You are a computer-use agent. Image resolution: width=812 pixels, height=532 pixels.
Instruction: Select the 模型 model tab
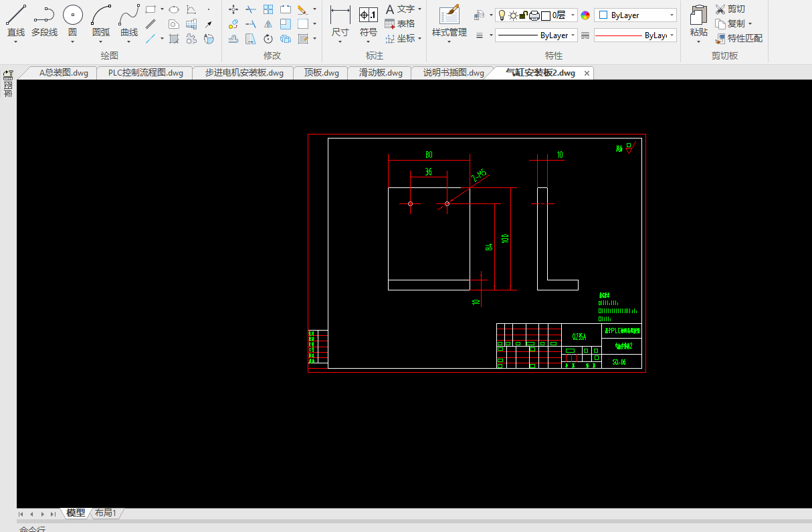76,513
